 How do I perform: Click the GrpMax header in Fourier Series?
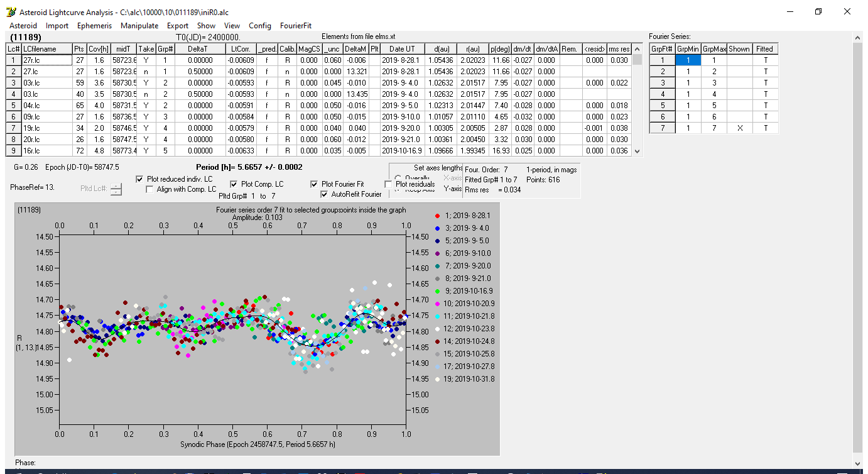click(713, 49)
